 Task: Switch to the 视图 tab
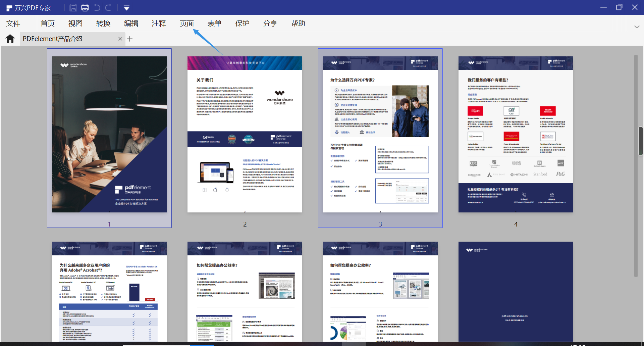(x=75, y=23)
